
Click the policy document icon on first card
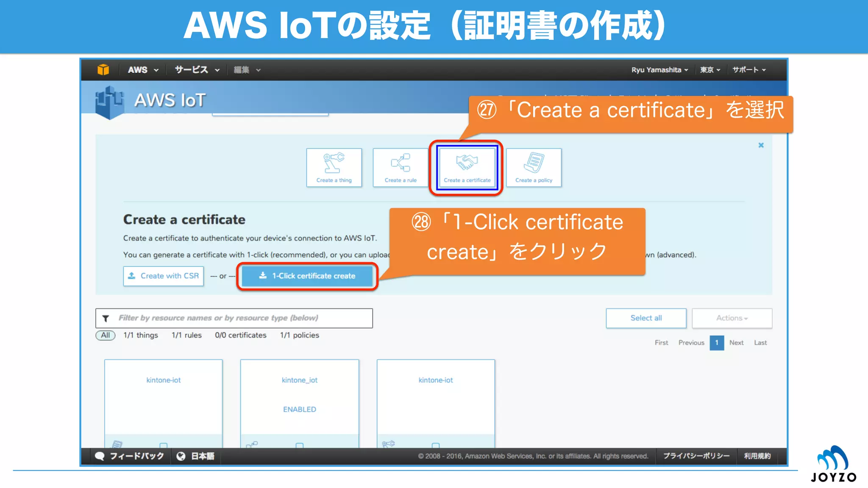pyautogui.click(x=117, y=444)
